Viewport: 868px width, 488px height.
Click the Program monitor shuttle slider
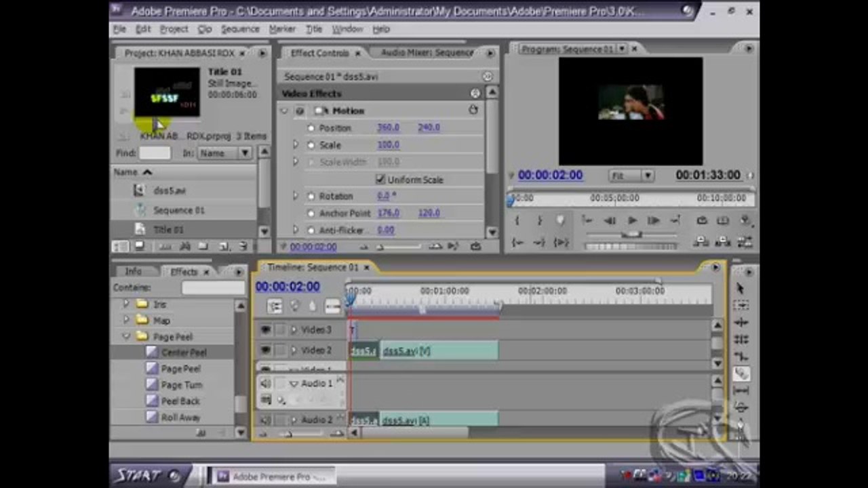tap(631, 235)
